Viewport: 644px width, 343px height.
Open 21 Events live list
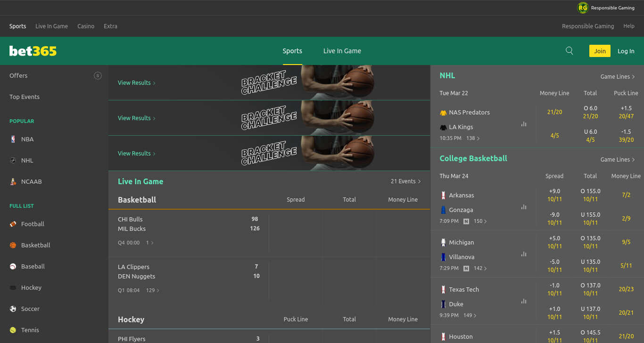click(x=405, y=181)
